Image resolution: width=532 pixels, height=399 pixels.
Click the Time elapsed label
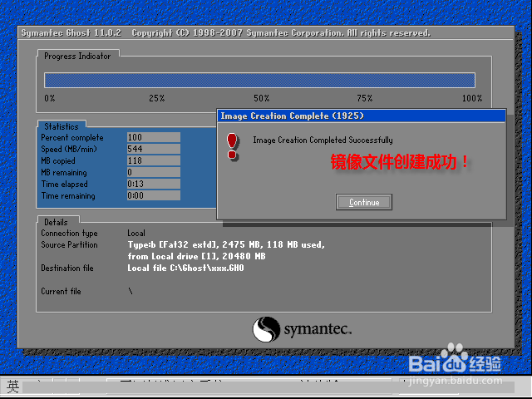click(65, 184)
